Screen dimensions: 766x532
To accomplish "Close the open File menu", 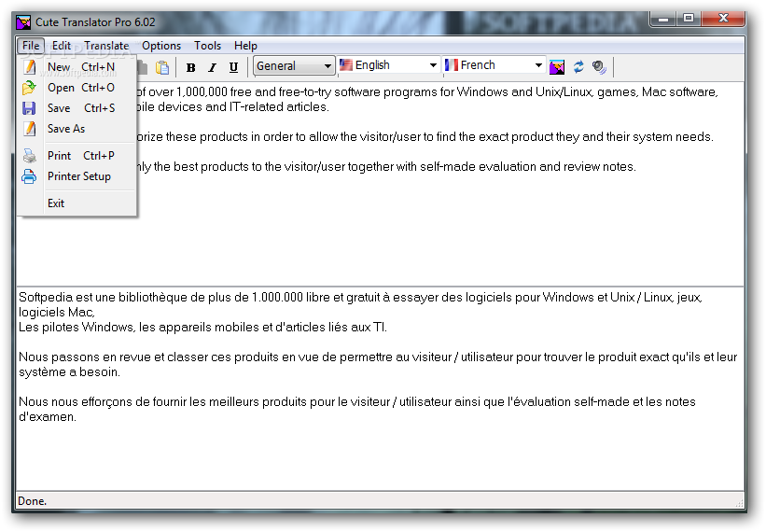I will (x=31, y=46).
